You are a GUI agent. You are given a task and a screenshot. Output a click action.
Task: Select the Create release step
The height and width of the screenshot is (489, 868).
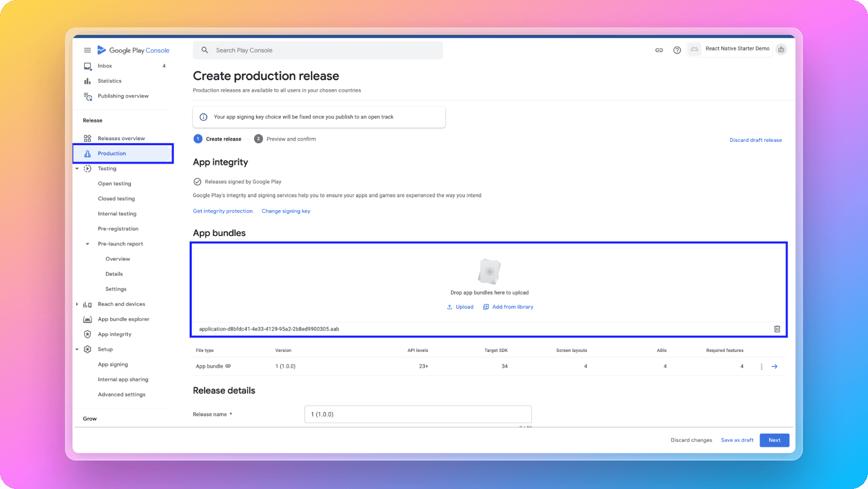pyautogui.click(x=218, y=139)
